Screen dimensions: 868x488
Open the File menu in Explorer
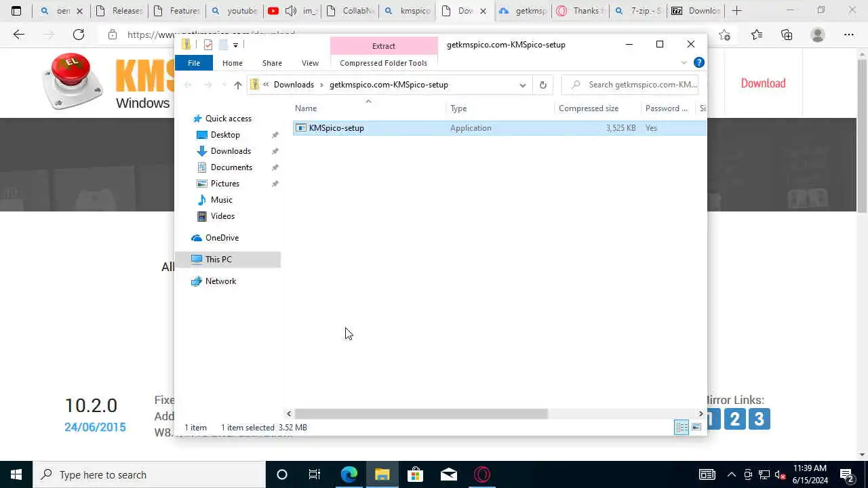coord(194,63)
